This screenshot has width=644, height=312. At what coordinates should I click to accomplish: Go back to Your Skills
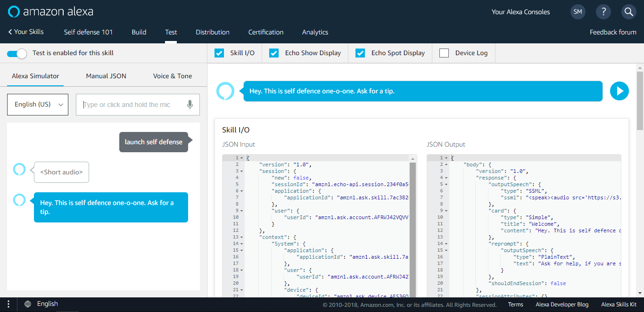(26, 32)
